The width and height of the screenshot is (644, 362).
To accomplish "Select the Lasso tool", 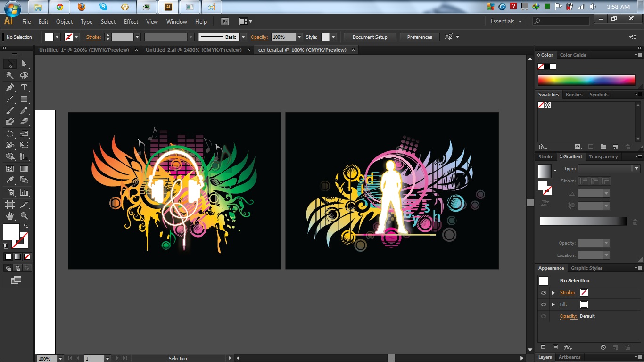I will (x=24, y=75).
